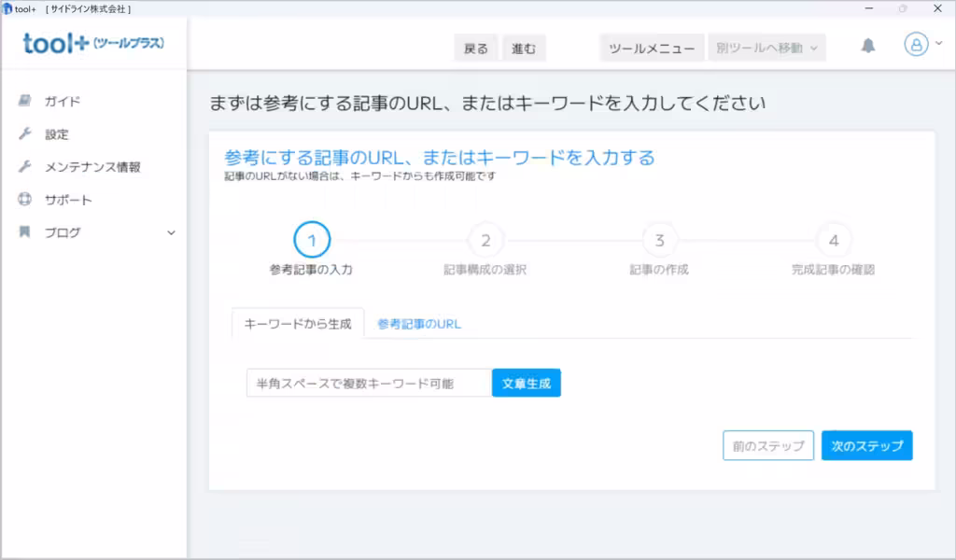Select the 設定 wrench icon
956x560 pixels.
point(25,133)
